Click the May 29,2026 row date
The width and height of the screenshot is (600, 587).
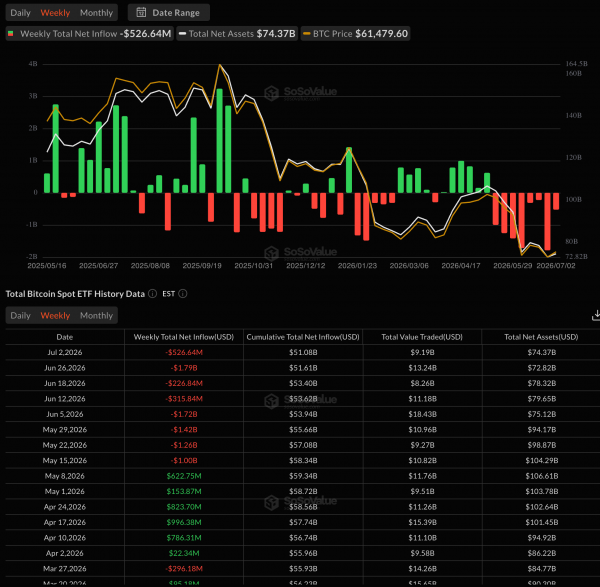tap(65, 429)
